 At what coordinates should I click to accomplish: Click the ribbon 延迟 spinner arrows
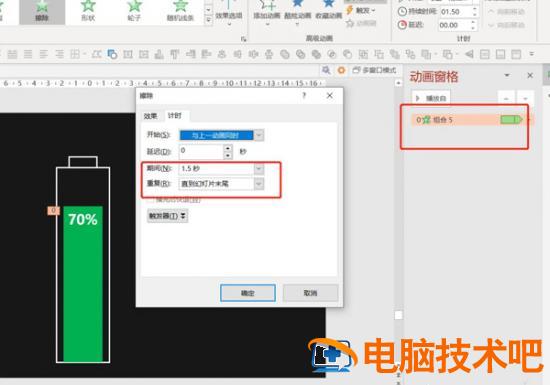pos(474,25)
